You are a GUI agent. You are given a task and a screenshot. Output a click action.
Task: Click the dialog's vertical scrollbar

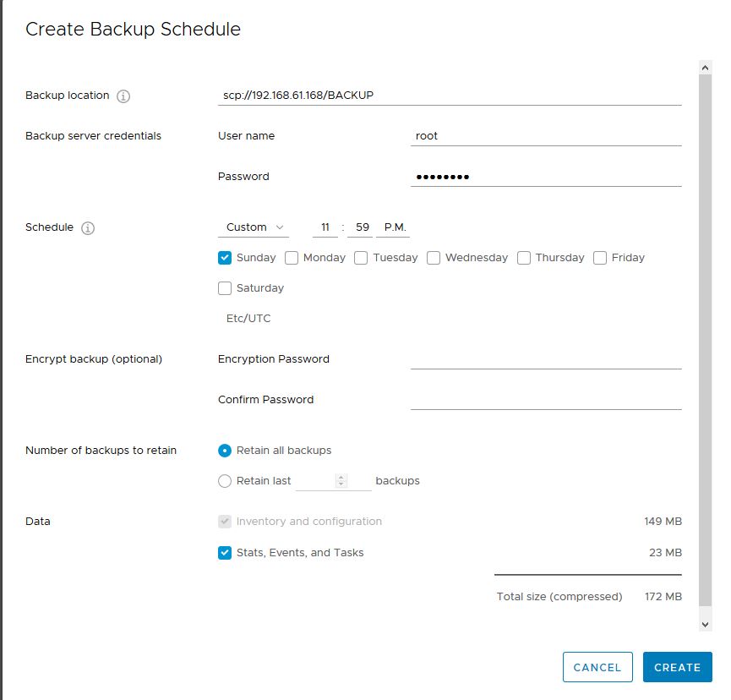pos(705,341)
